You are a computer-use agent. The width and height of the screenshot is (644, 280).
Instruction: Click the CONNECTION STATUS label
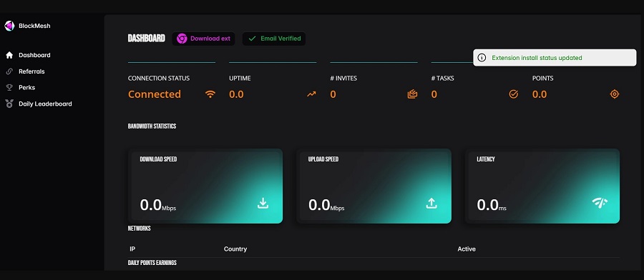pos(159,79)
